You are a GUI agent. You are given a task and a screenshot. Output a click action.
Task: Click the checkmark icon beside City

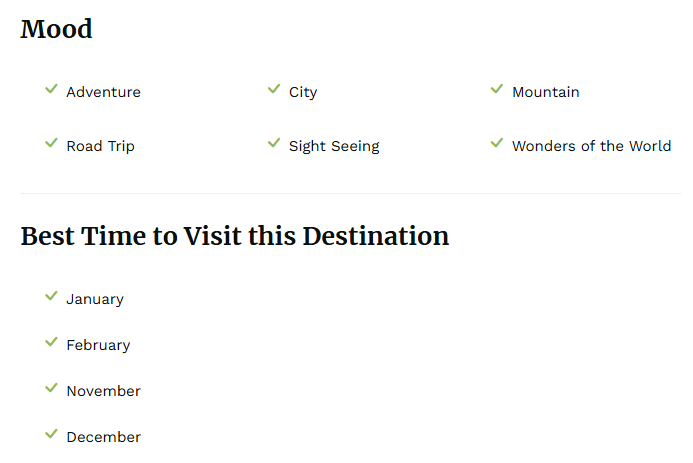(x=274, y=90)
